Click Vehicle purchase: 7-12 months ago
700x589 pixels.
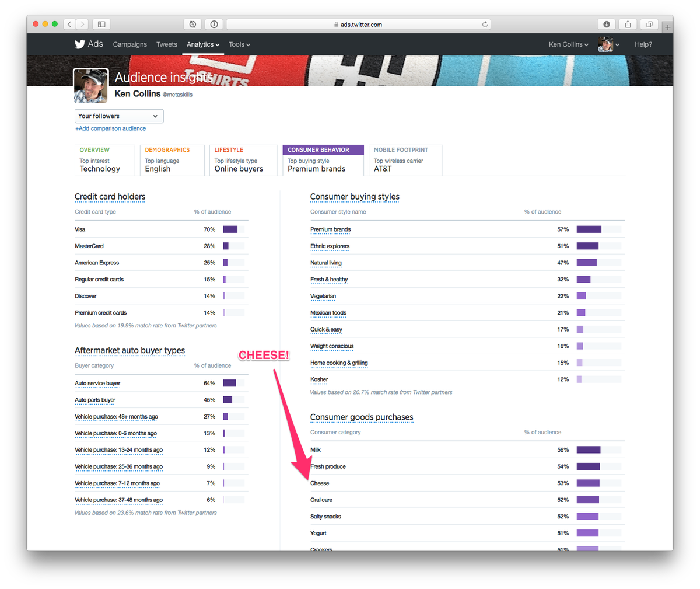tap(117, 483)
